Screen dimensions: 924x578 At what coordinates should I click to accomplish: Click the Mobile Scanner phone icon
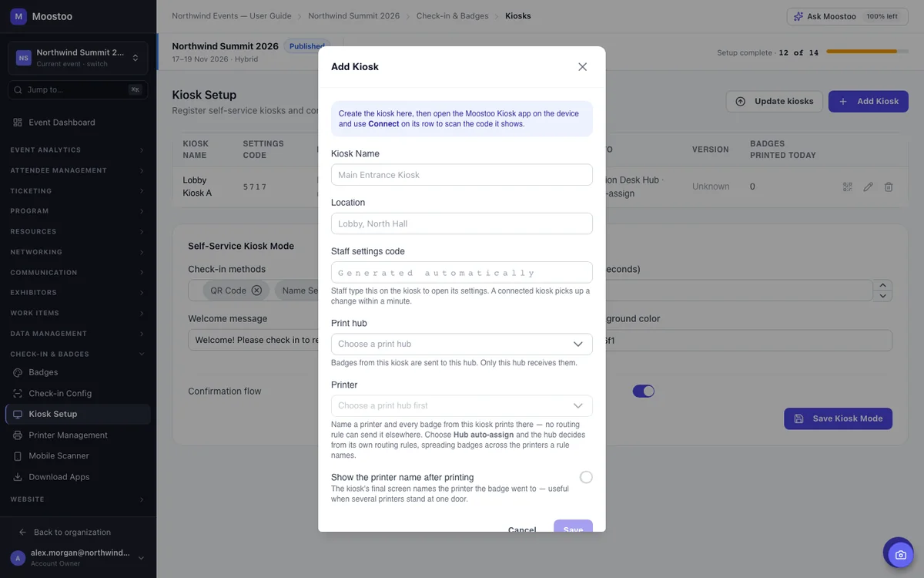click(18, 455)
